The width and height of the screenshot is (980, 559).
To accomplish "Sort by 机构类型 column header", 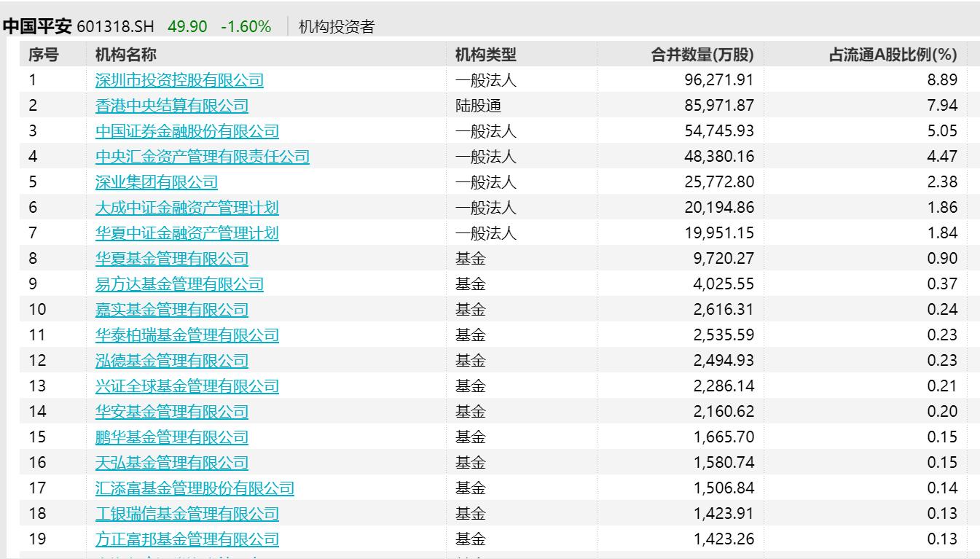I will pyautogui.click(x=485, y=55).
